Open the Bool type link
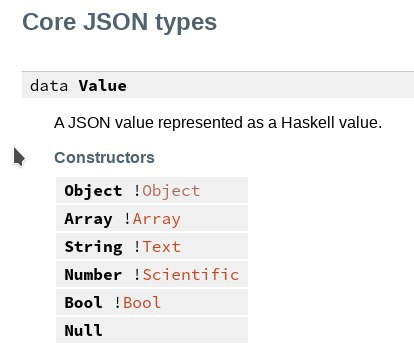The image size is (414, 363). click(x=142, y=303)
